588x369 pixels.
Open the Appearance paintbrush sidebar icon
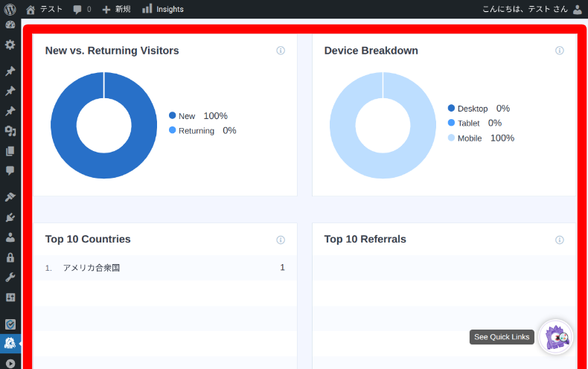point(10,197)
